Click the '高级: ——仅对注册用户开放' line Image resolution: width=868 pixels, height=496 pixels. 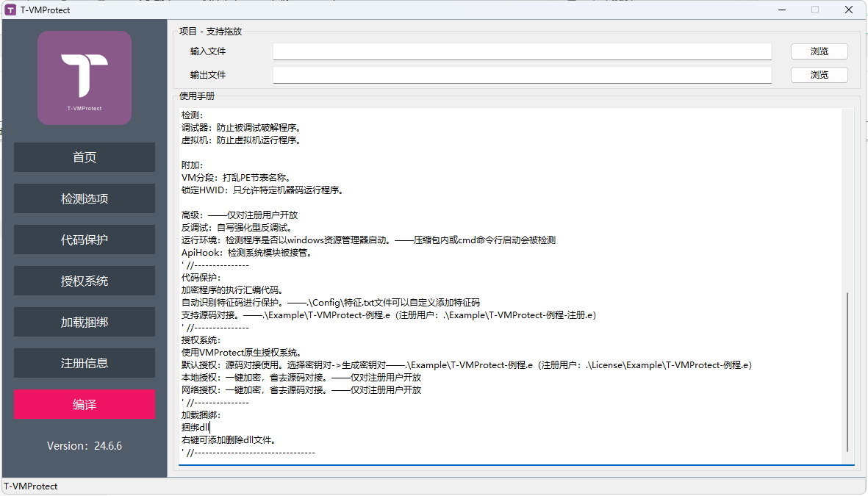(240, 215)
